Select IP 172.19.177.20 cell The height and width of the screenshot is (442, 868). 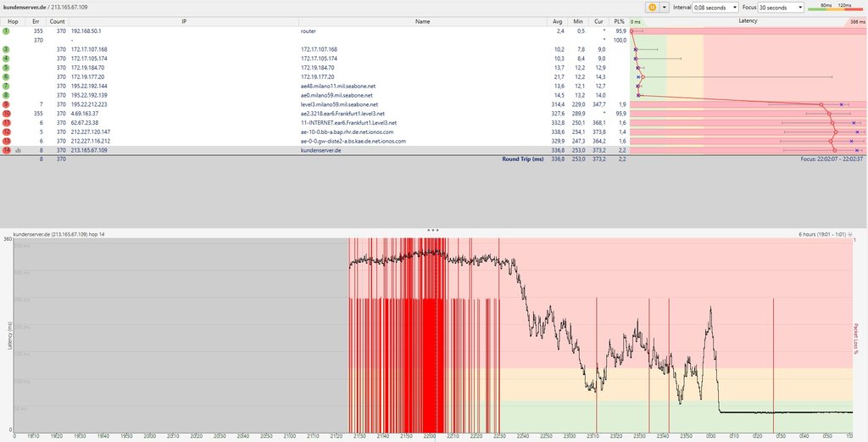point(87,77)
